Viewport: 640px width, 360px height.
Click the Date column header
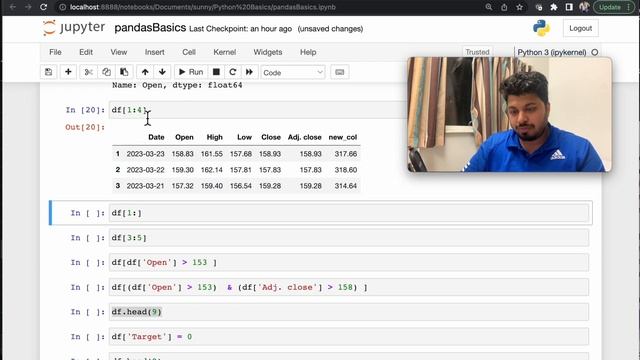click(x=156, y=137)
